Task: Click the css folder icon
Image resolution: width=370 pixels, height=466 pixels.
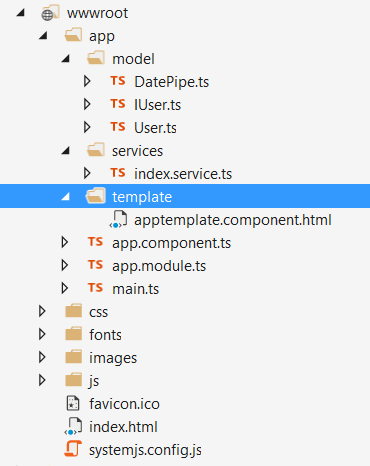Action: tap(74, 311)
